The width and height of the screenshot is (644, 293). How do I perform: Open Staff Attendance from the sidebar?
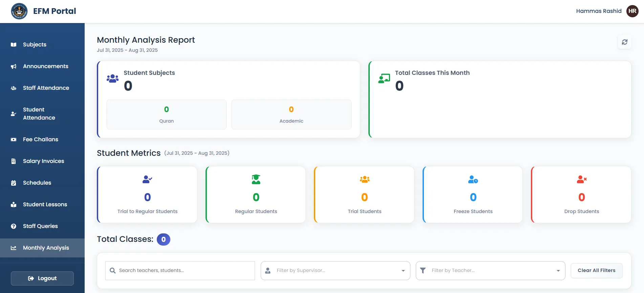(46, 88)
